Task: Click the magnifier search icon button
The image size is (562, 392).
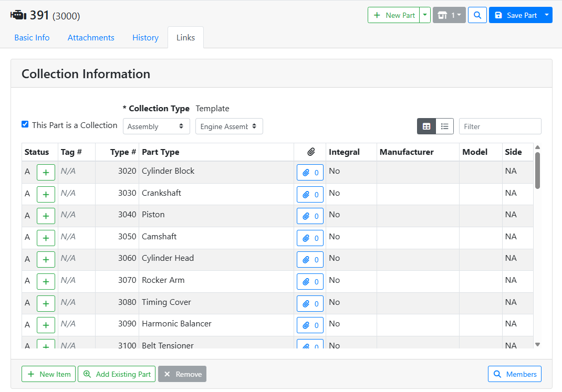Action: click(x=477, y=15)
